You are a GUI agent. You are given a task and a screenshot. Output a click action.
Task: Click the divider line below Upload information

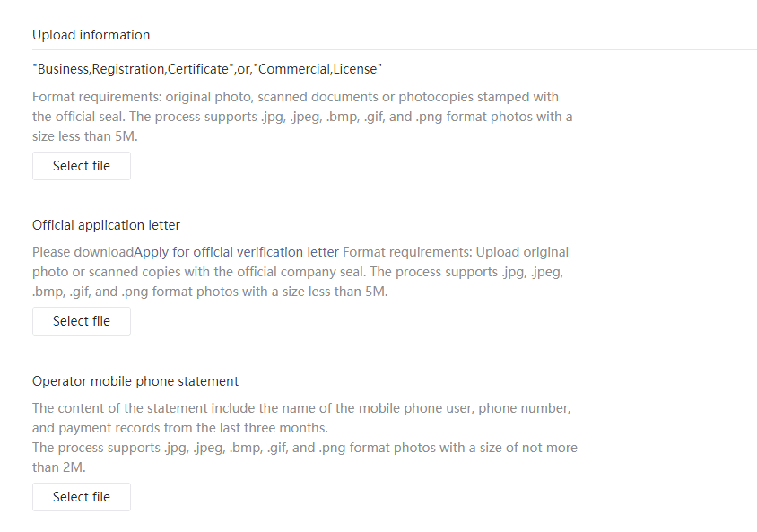click(395, 49)
